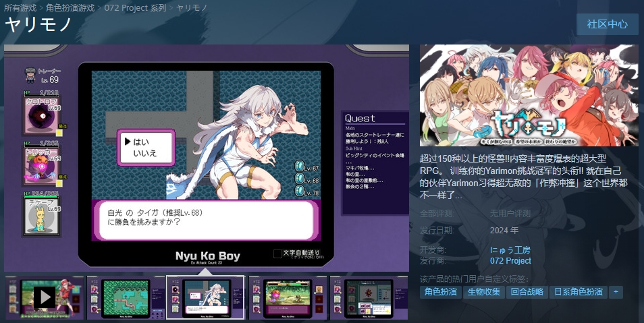Click the main screenshot of タイガ
The height and width of the screenshot is (323, 644).
(x=207, y=158)
